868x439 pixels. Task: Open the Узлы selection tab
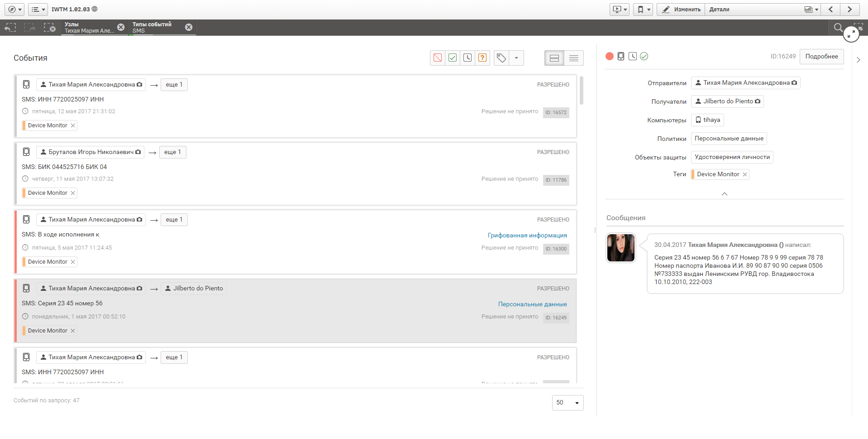(x=89, y=28)
